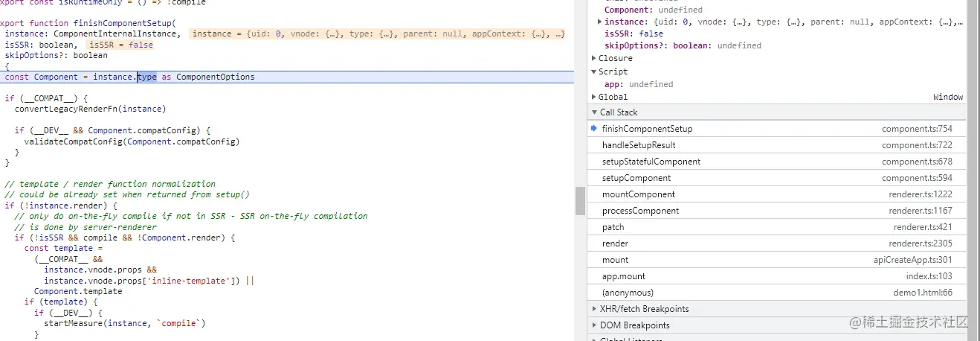Click convertLegacyRenderFn(instance) code line

pos(90,109)
